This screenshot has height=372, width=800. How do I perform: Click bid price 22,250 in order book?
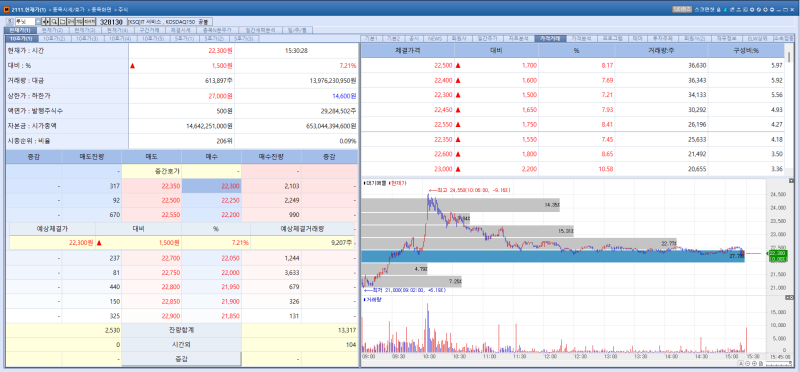point(212,201)
